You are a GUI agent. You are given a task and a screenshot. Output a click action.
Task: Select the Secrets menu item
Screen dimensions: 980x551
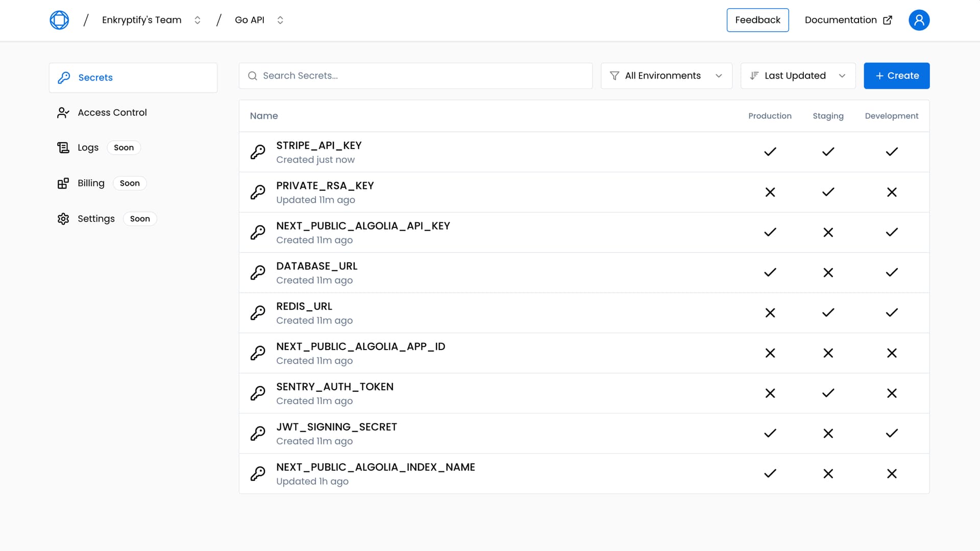[x=133, y=78]
